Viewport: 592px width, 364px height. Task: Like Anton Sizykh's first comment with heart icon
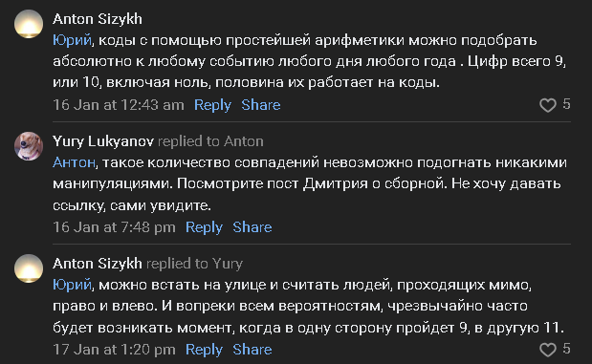pyautogui.click(x=547, y=105)
